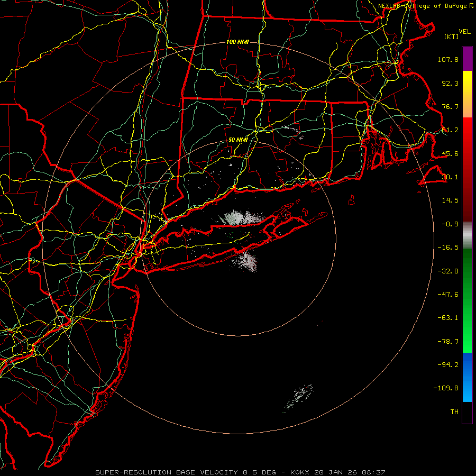Click the -47.6 legend value
The height and width of the screenshot is (476, 476).
click(x=448, y=295)
